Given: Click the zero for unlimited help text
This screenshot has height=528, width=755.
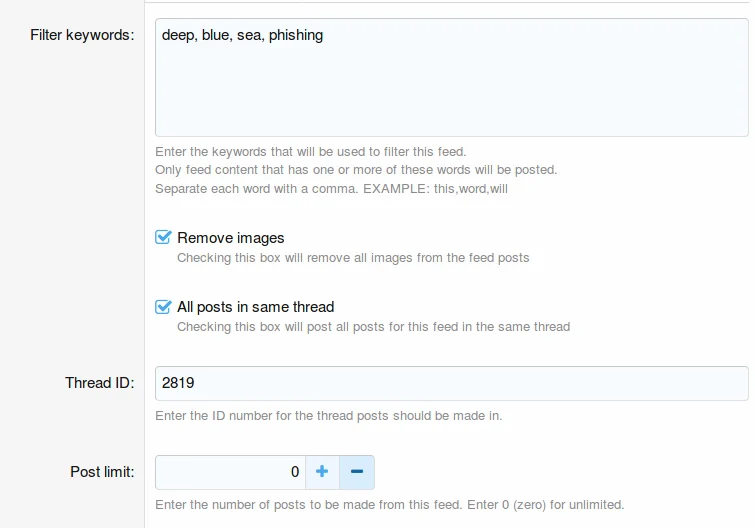Looking at the screenshot, I should (x=390, y=505).
